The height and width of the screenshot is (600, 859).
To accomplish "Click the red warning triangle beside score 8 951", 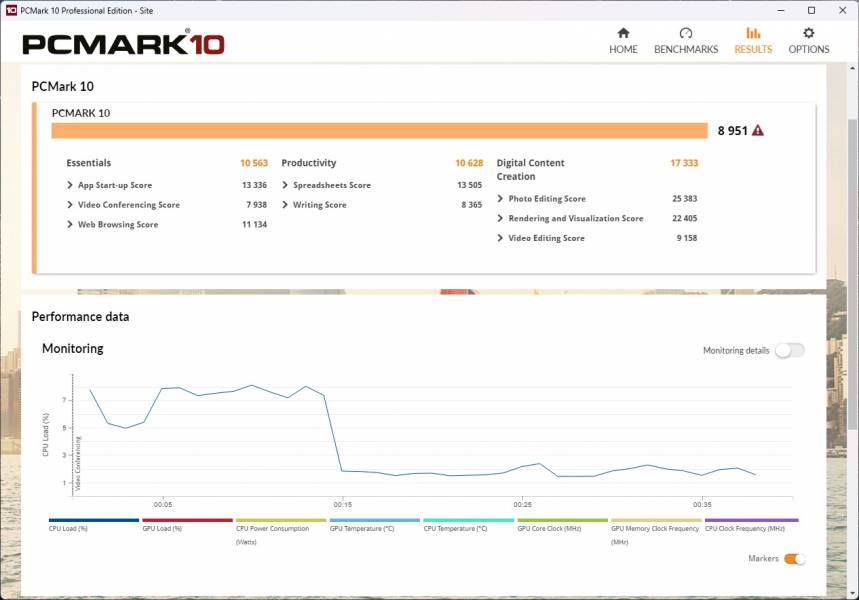I will pyautogui.click(x=758, y=130).
